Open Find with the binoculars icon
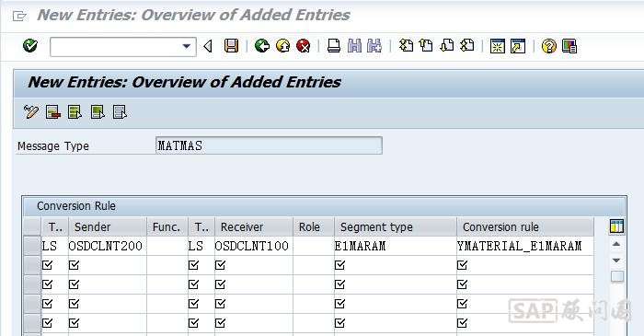The width and height of the screenshot is (644, 336). (x=354, y=46)
